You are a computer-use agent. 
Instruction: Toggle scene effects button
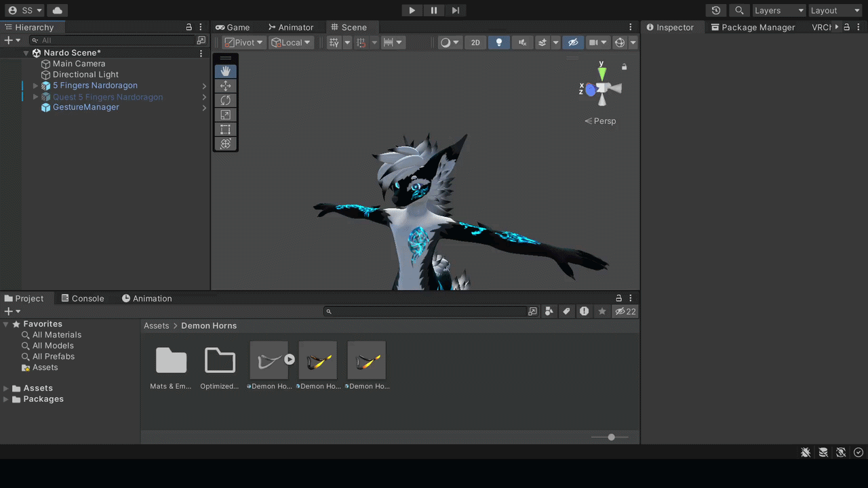pyautogui.click(x=542, y=43)
